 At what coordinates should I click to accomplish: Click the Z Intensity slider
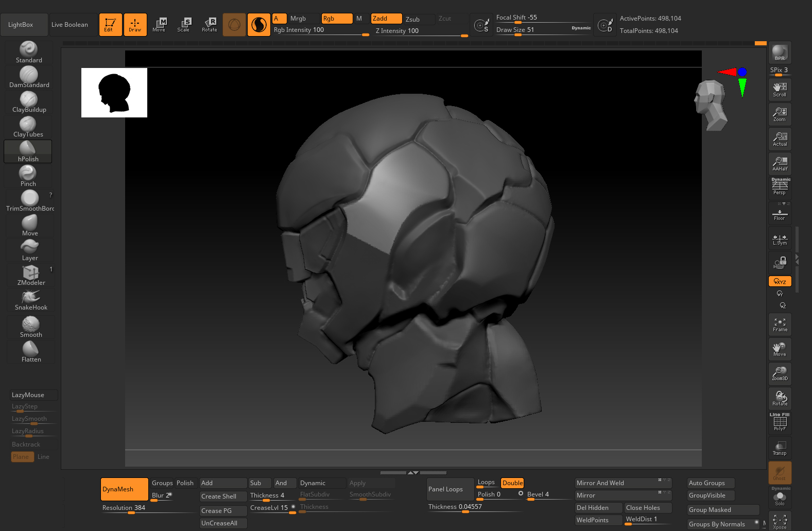click(422, 31)
